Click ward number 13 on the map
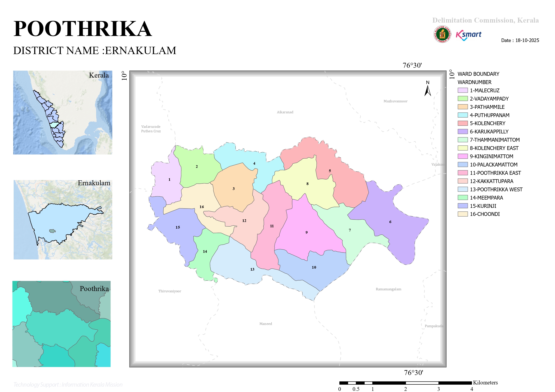 point(252,269)
